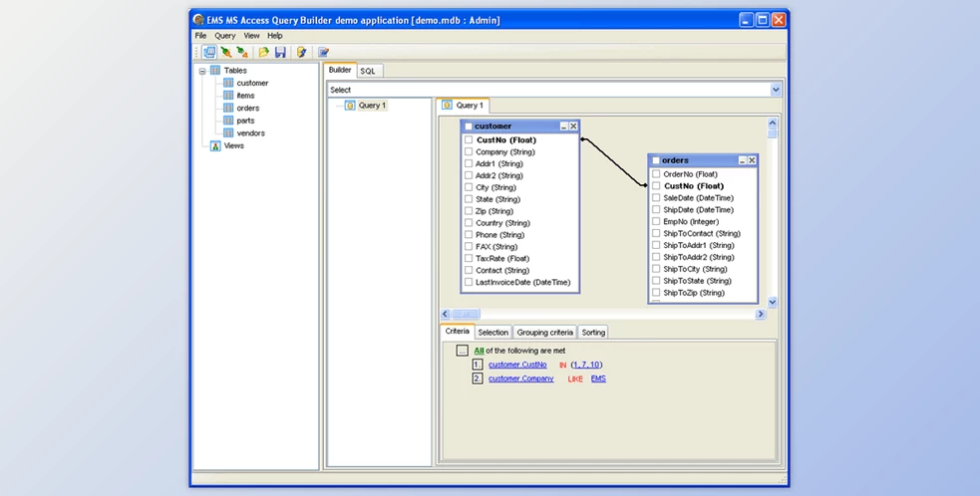The image size is (980, 496).
Task: Click the diagram horizontal scrollbar left arrow
Action: pyautogui.click(x=446, y=314)
